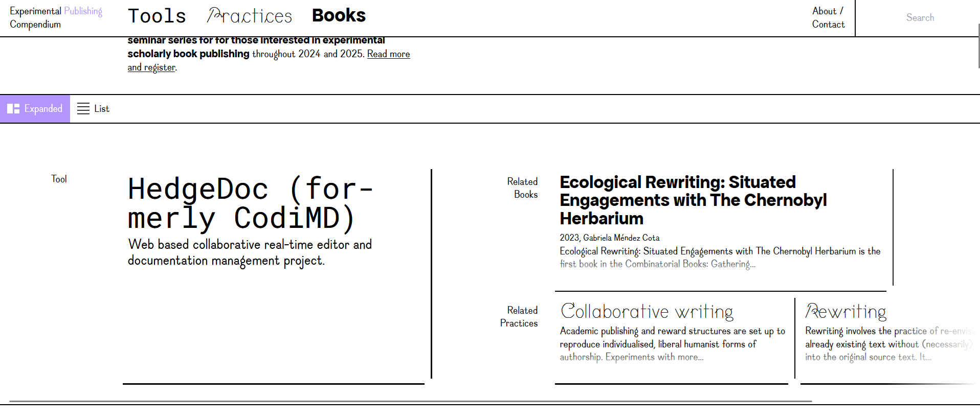Open the Tools section

coord(157,16)
